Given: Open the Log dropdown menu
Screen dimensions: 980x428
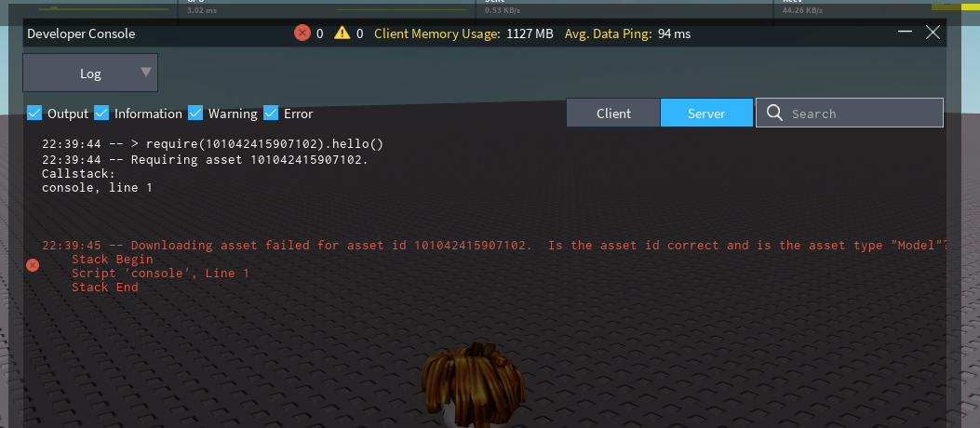Looking at the screenshot, I should [90, 74].
